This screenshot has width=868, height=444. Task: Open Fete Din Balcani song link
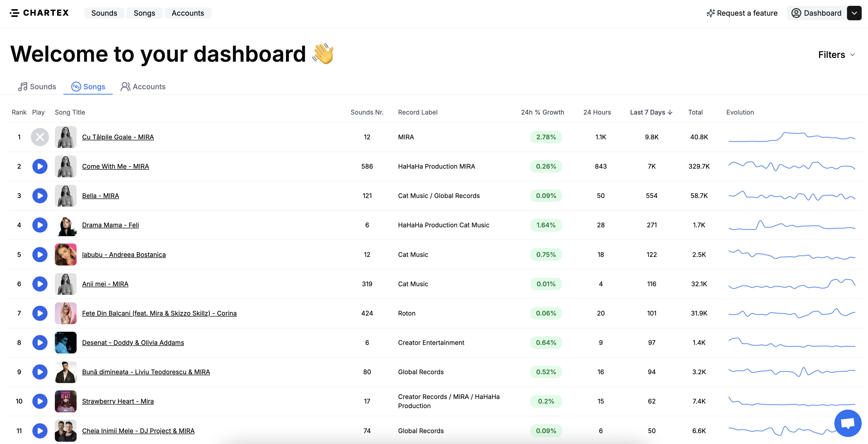tap(159, 313)
